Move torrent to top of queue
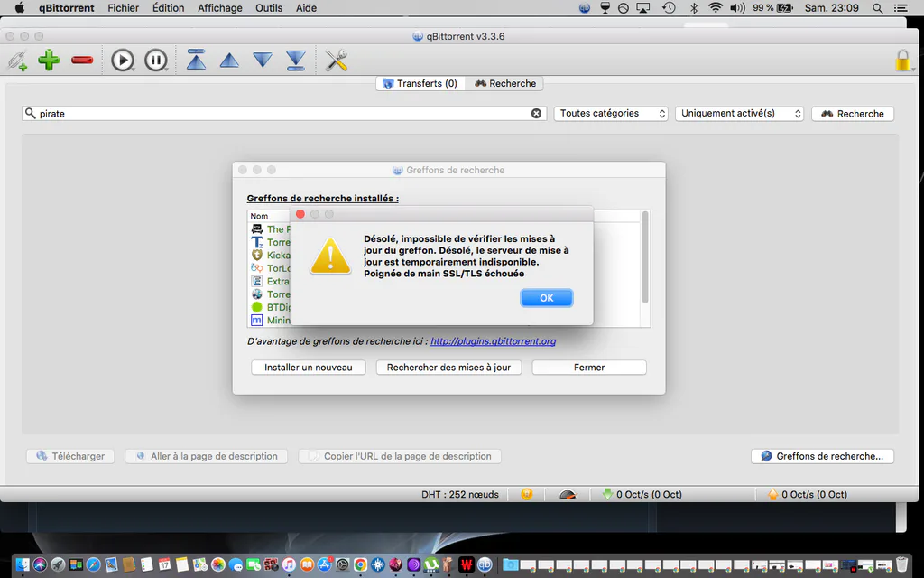The image size is (924, 578). tap(196, 60)
